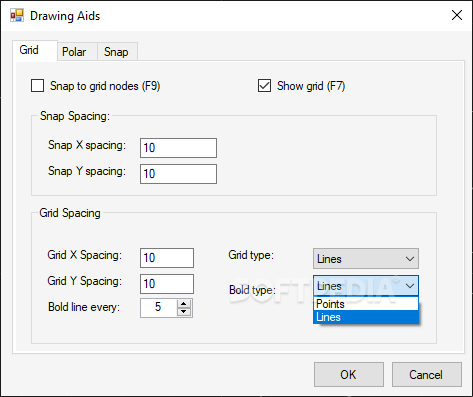Choose Lines in the Bold type list

pos(366,317)
